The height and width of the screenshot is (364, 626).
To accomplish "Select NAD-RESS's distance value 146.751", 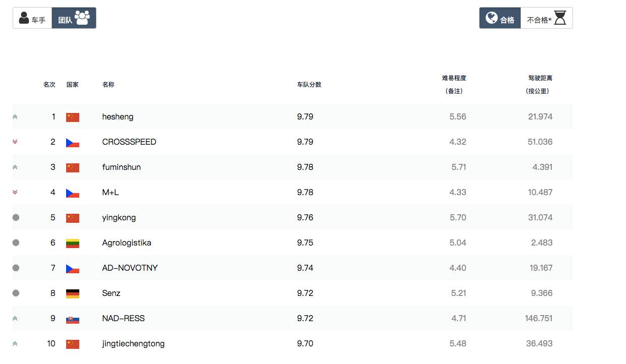I will coord(539,318).
